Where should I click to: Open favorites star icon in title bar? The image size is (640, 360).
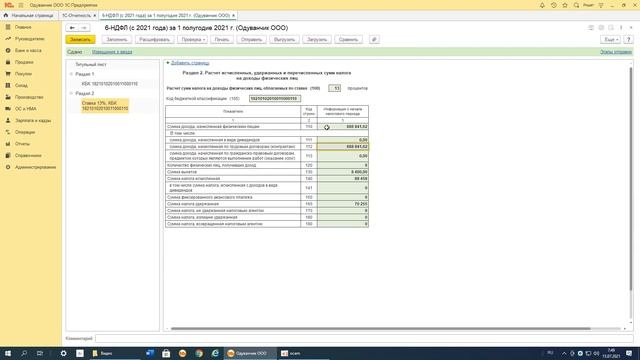(x=565, y=5)
